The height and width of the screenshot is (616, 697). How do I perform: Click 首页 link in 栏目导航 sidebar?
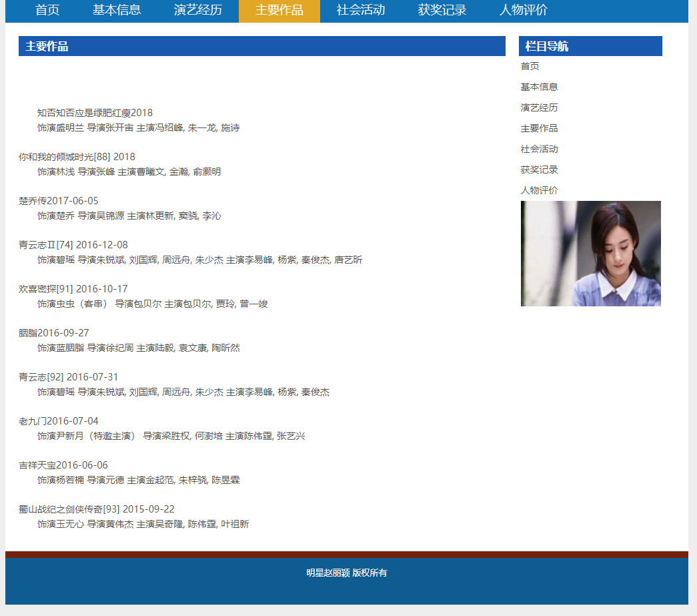[x=530, y=66]
